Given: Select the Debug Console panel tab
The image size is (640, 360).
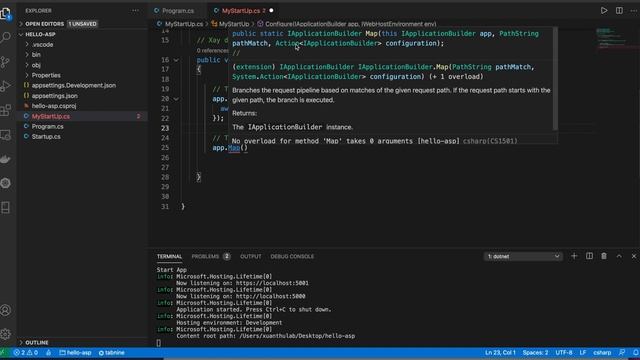Looking at the screenshot, I should 292,256.
